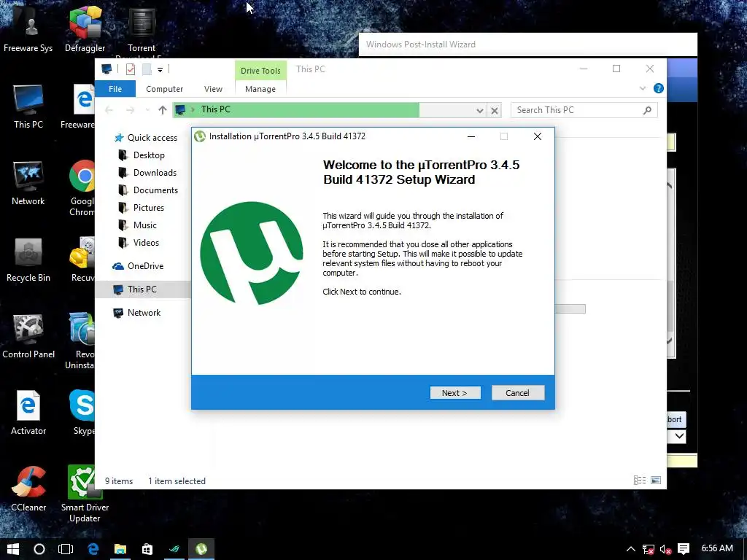Screen dimensions: 747x560
Task: Click the 6:56 AM taskbar clock
Action: tap(717, 548)
